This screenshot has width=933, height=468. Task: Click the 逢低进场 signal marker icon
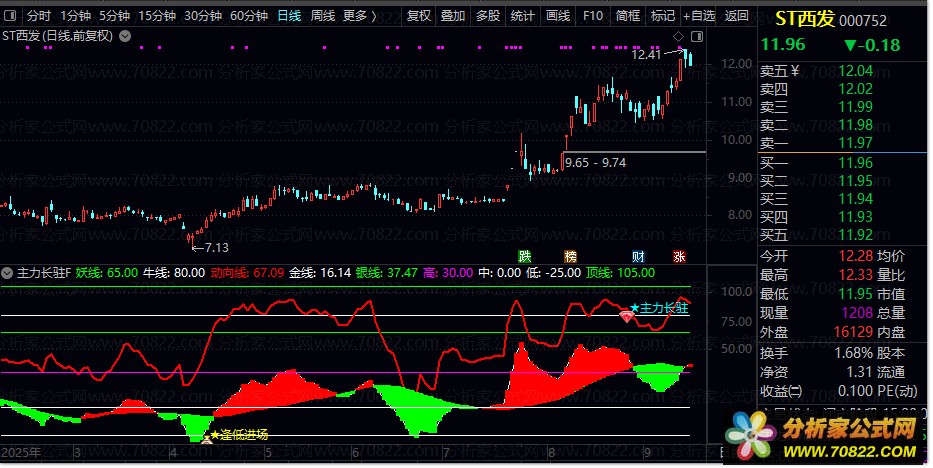tap(206, 439)
